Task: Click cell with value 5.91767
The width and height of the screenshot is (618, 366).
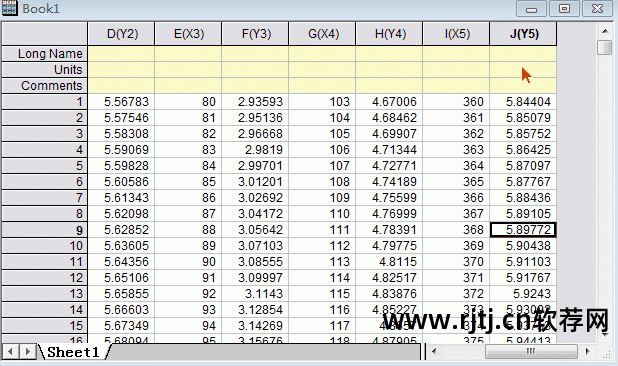Action: click(523, 278)
